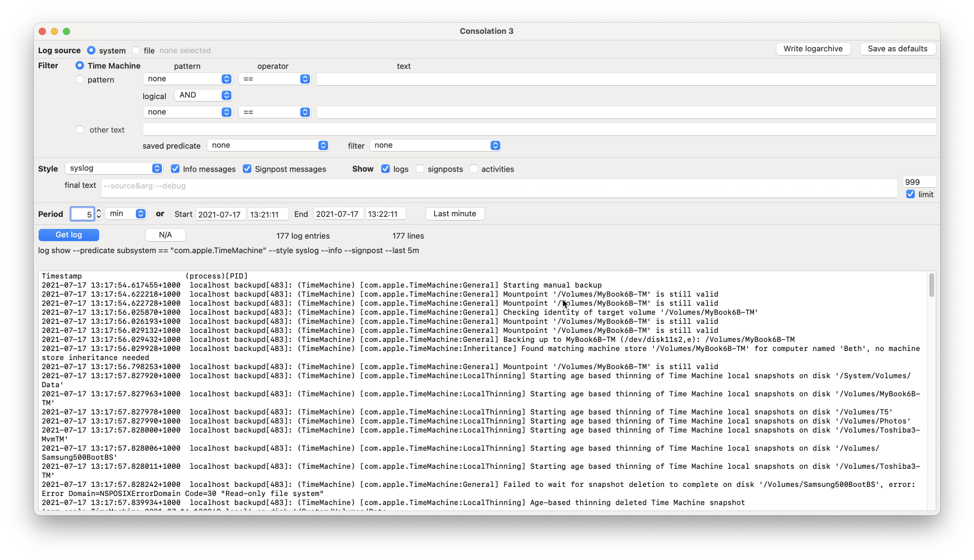The image size is (974, 560).
Task: Click the '(process)[PID]' header text
Action: click(217, 276)
